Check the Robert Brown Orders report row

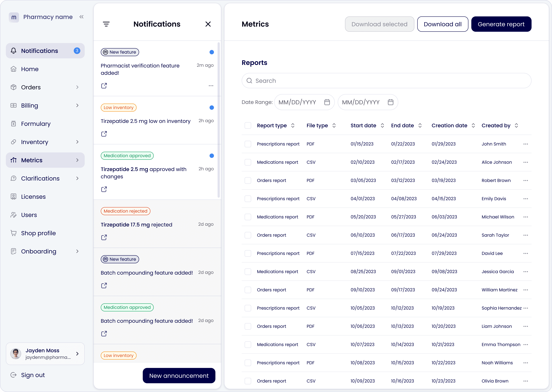248,181
